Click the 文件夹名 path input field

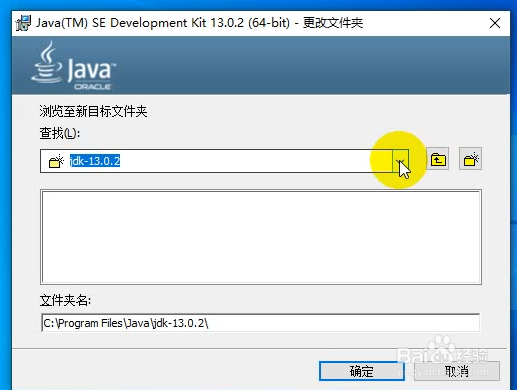[260, 323]
